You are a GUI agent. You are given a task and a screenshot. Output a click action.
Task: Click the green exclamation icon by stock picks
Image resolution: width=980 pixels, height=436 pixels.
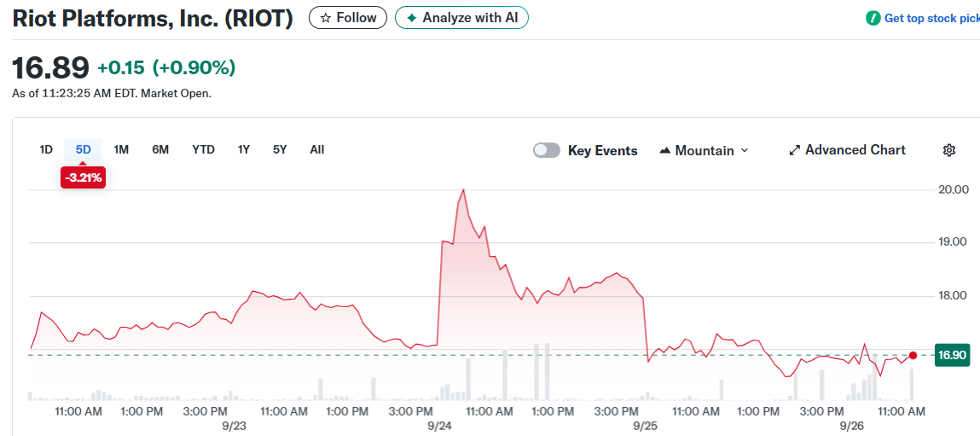tap(873, 18)
